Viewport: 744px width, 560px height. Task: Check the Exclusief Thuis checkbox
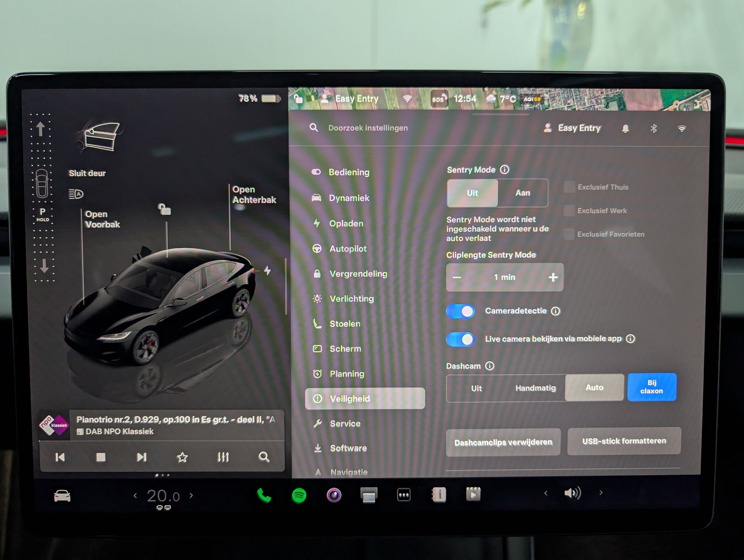pos(569,187)
